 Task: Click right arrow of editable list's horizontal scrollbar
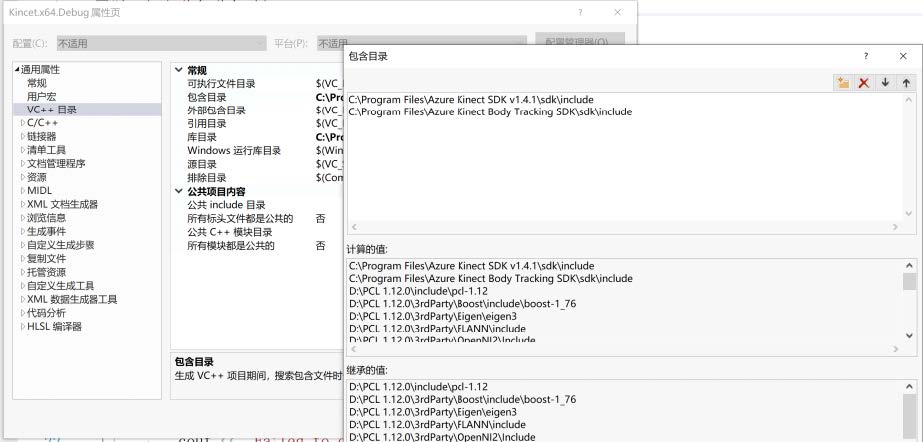tap(895, 227)
